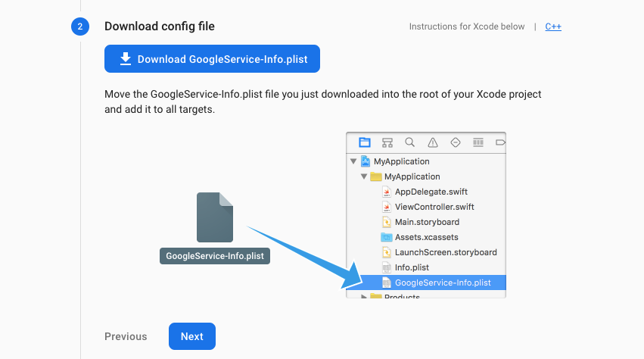The height and width of the screenshot is (359, 644).
Task: Select the project navigator folder icon
Action: [364, 142]
